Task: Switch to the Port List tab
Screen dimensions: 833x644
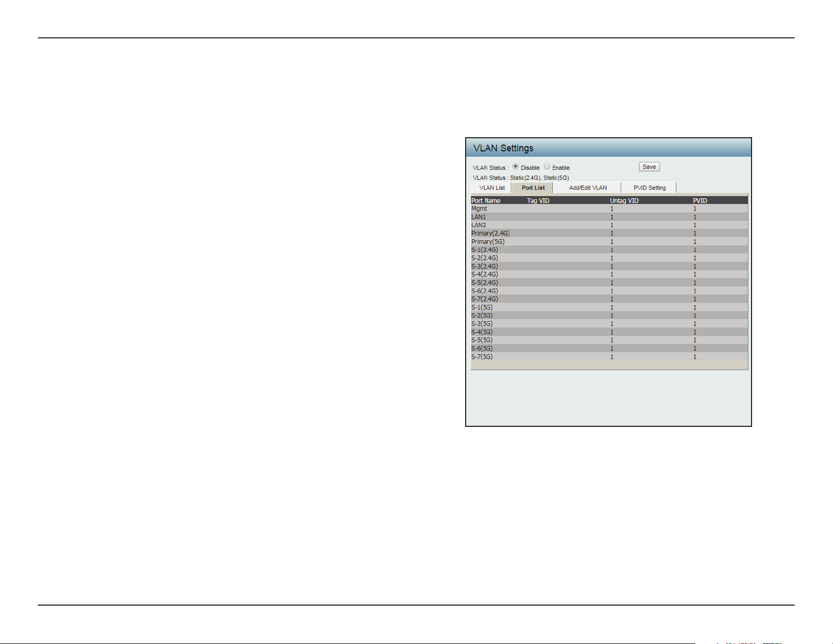Action: tap(533, 188)
